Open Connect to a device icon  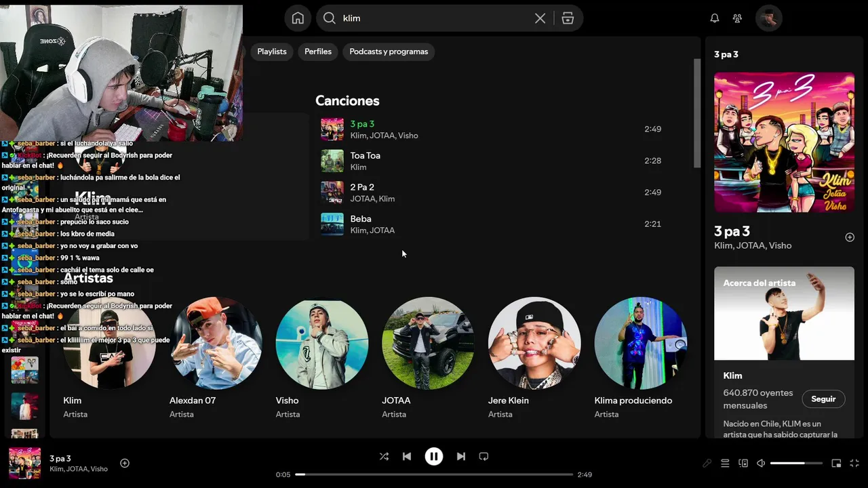[x=743, y=463]
